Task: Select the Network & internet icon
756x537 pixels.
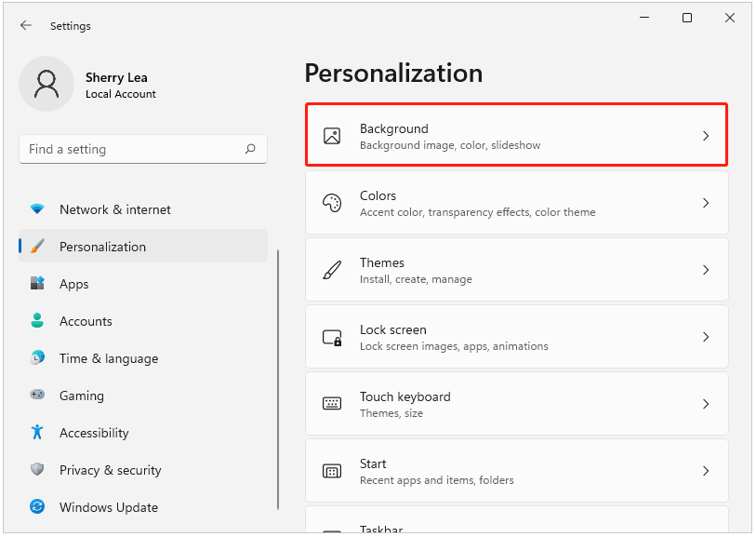Action: (x=38, y=209)
